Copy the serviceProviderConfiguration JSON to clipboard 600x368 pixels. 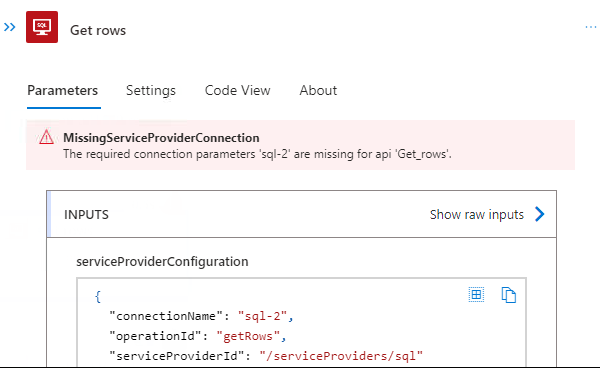(x=509, y=295)
